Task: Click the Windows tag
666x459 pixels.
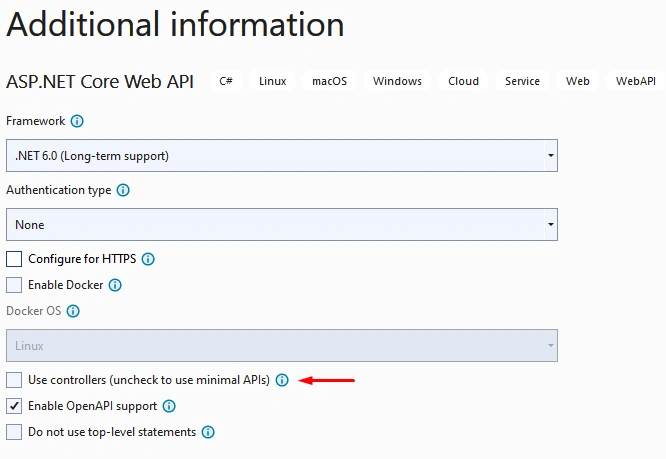Action: [x=398, y=81]
